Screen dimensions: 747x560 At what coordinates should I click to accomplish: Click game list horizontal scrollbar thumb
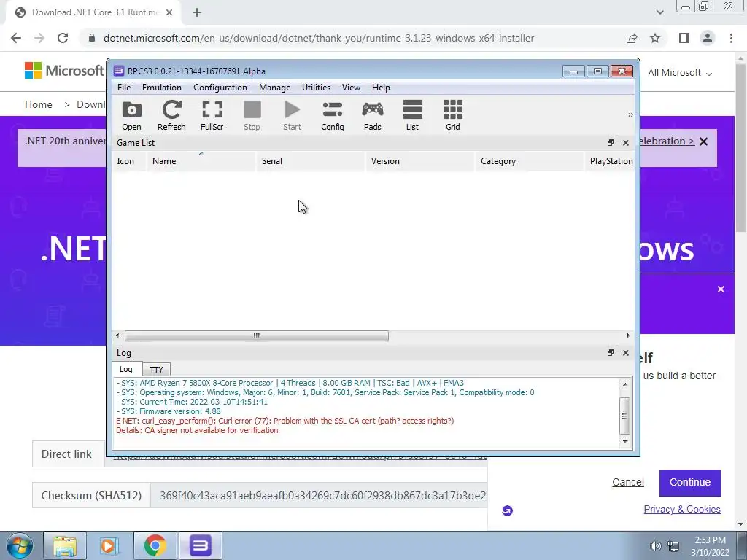(256, 335)
